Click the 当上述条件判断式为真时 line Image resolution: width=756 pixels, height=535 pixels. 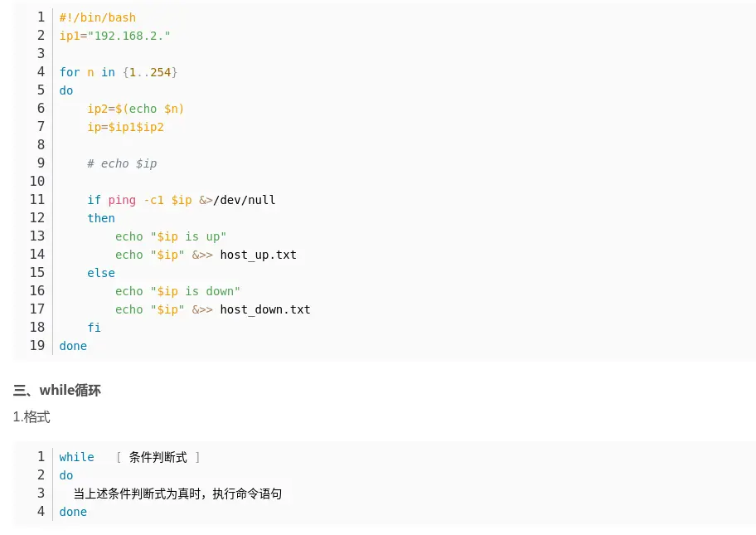177,494
